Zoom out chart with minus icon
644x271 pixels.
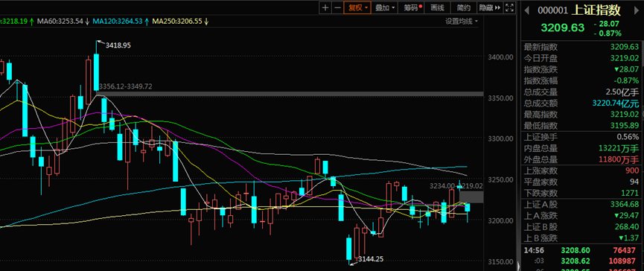point(337,7)
